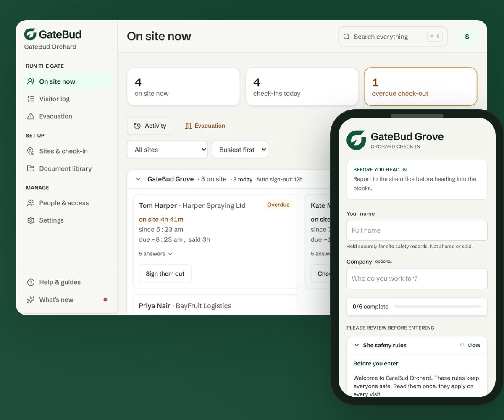
Task: Click the Auto sign-out: 12h text
Action: point(279,179)
